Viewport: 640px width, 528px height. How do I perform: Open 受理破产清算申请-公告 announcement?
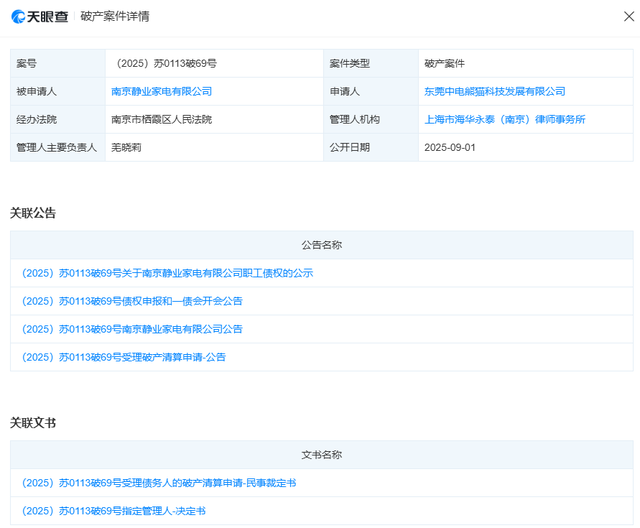(124, 357)
